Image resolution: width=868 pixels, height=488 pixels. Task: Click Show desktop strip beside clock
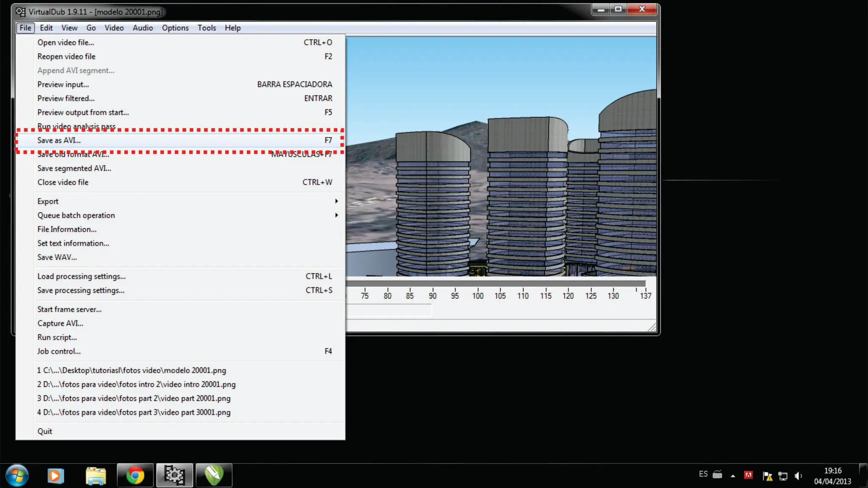click(x=863, y=476)
